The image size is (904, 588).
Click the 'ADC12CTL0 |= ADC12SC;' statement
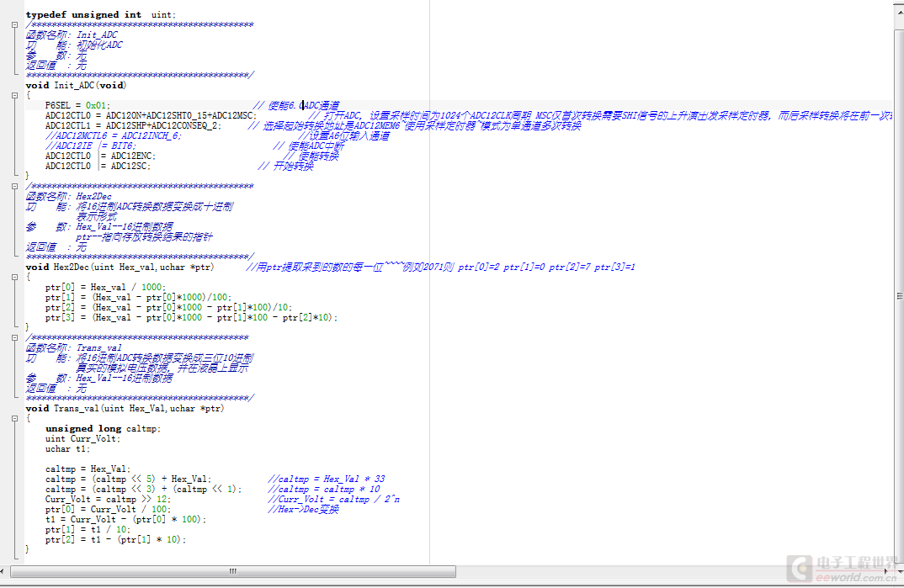tap(98, 166)
